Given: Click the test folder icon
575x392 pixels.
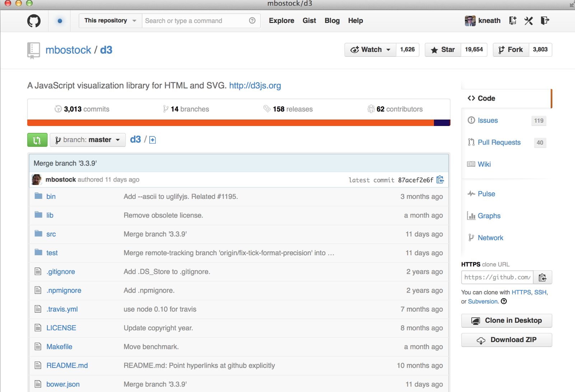Looking at the screenshot, I should 38,252.
